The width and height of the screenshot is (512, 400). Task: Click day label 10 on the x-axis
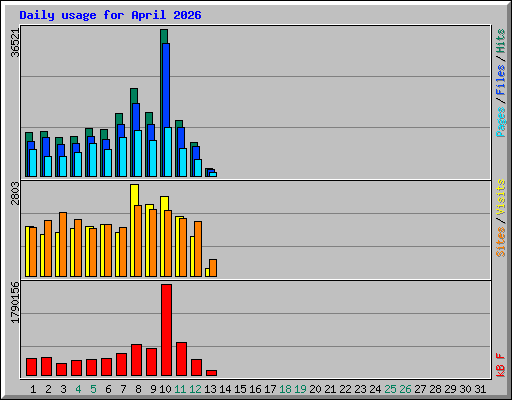(165, 389)
